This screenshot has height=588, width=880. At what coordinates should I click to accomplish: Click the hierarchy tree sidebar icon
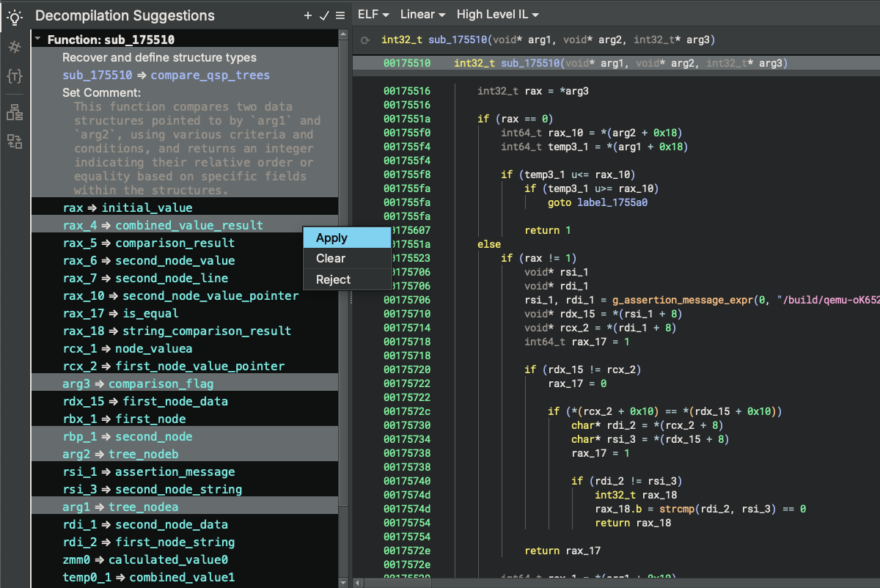[x=14, y=112]
